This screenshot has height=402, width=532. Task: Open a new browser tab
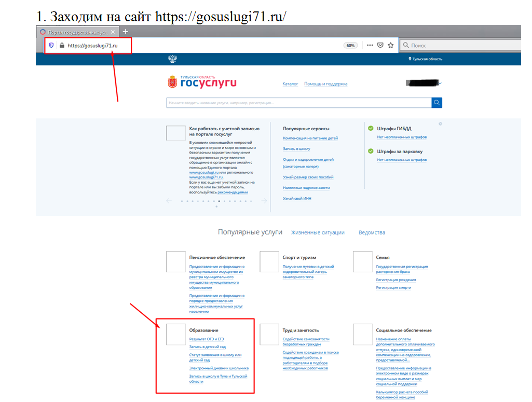pos(125,32)
